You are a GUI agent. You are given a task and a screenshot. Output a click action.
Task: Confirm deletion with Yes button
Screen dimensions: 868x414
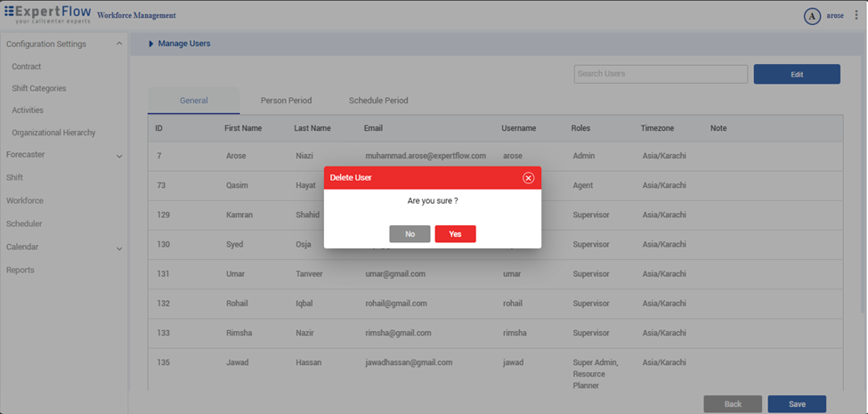455,234
